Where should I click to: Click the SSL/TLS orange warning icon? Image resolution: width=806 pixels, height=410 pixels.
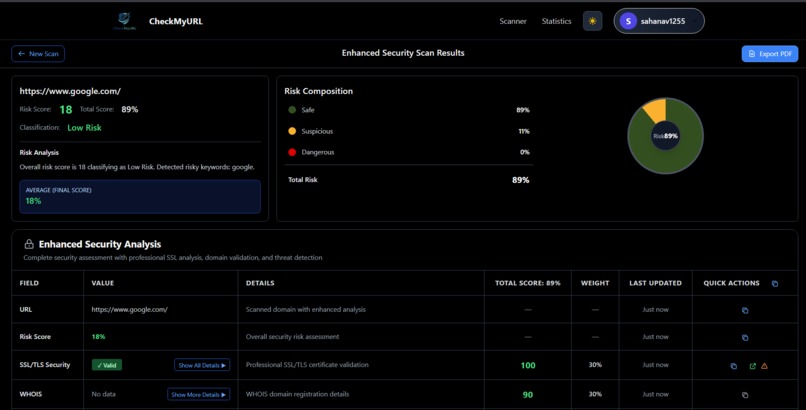pos(764,366)
